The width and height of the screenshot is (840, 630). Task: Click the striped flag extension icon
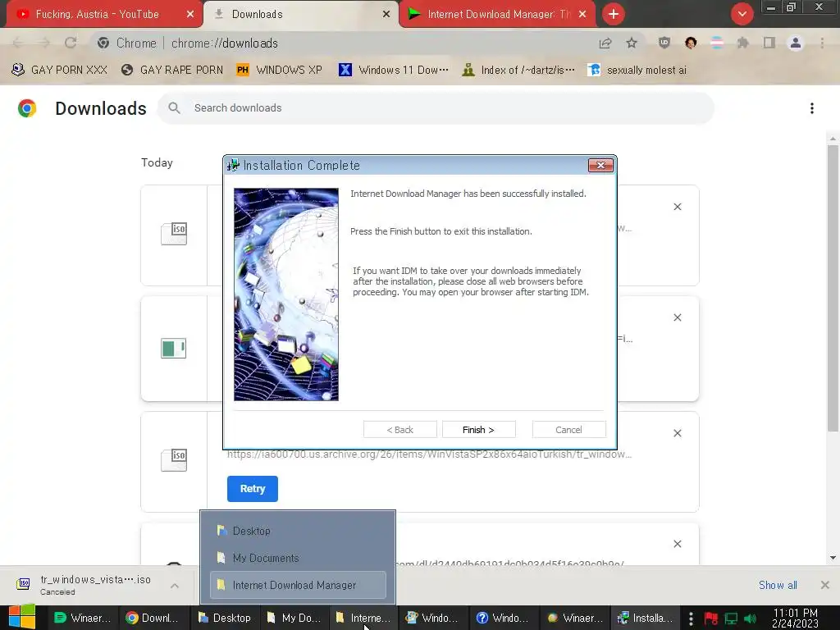(x=717, y=43)
